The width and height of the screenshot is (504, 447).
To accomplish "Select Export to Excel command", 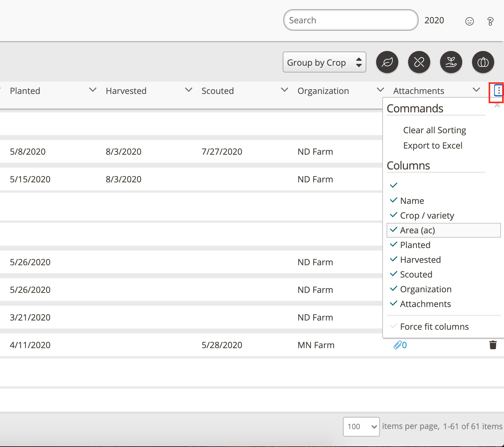I will click(433, 146).
